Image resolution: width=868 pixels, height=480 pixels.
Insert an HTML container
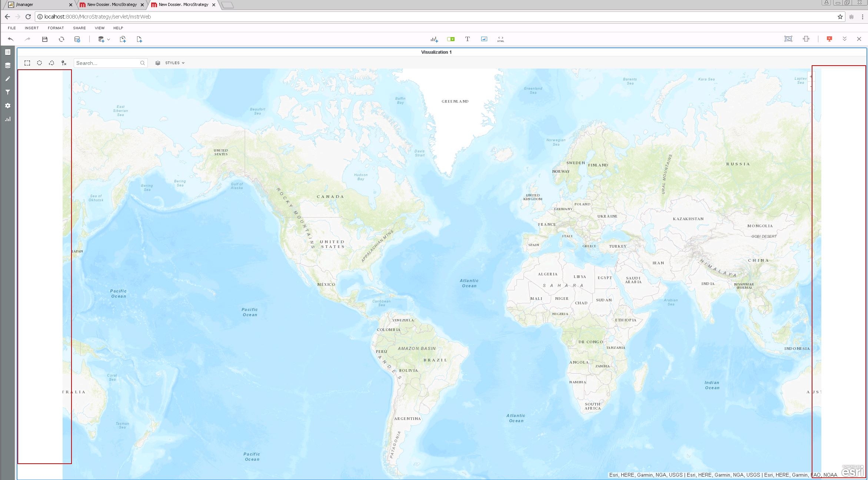pos(500,39)
